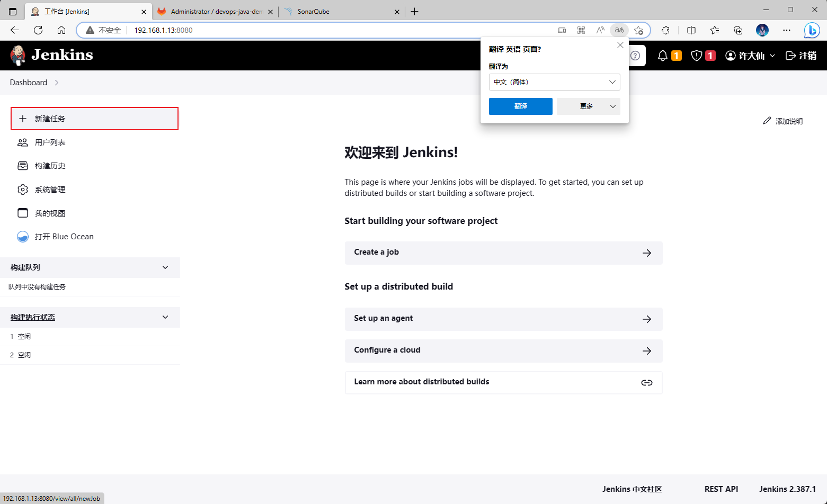Collapse the 构建执行状态 section chevron

click(165, 317)
